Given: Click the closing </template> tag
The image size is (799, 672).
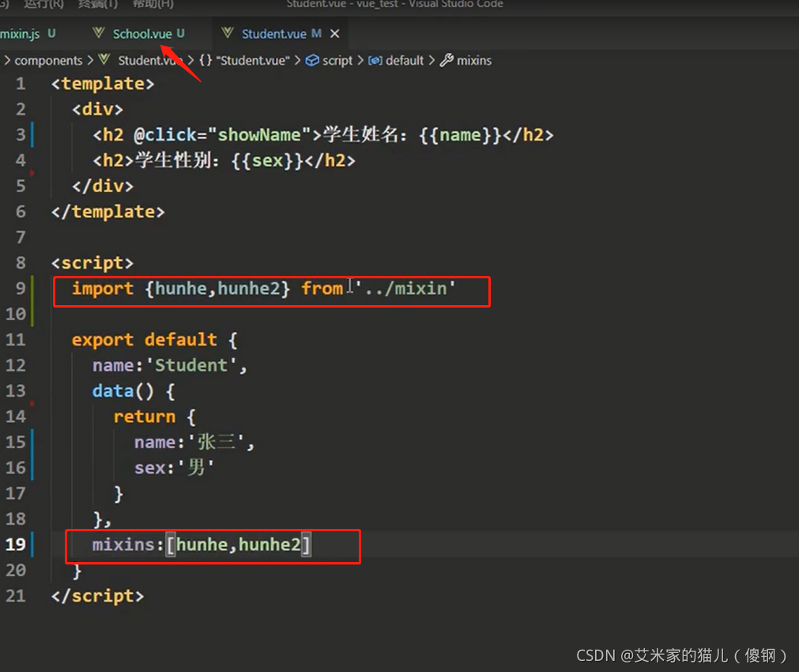Looking at the screenshot, I should pyautogui.click(x=108, y=212).
